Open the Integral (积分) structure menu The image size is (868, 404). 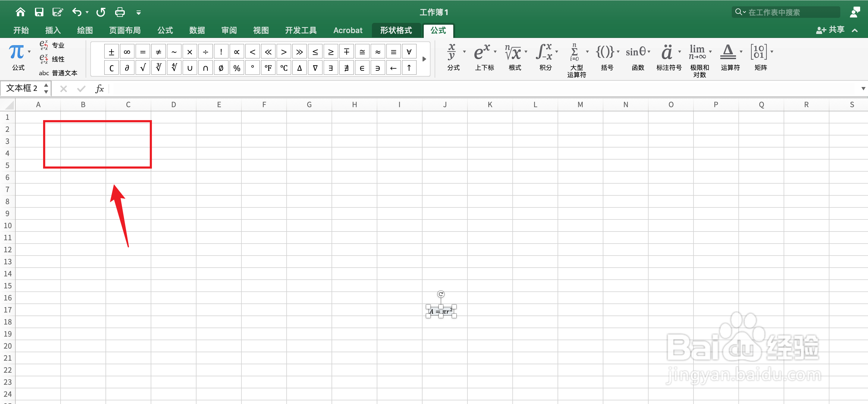pyautogui.click(x=546, y=57)
